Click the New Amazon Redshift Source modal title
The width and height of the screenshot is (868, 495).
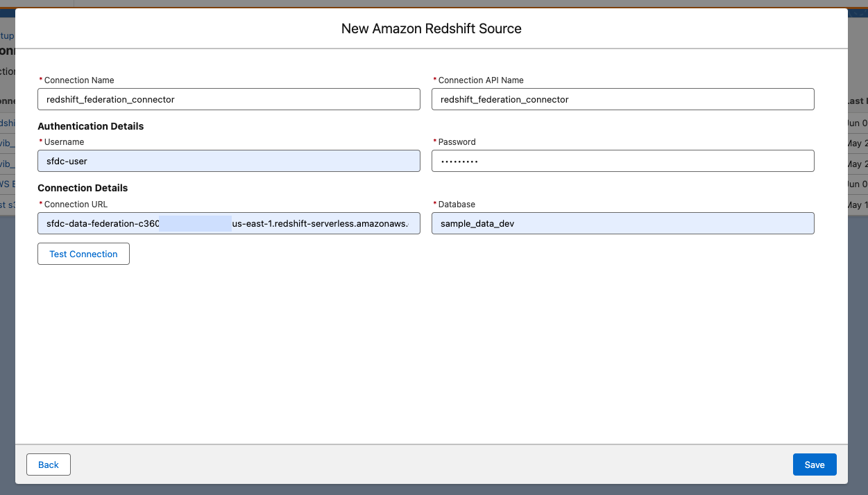pyautogui.click(x=431, y=28)
